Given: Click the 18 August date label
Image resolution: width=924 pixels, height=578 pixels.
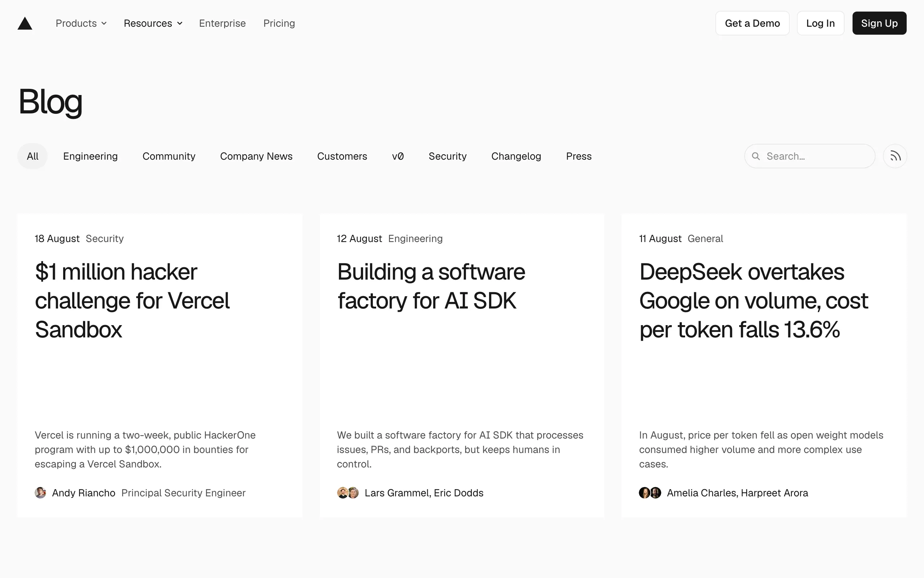Looking at the screenshot, I should 57,238.
